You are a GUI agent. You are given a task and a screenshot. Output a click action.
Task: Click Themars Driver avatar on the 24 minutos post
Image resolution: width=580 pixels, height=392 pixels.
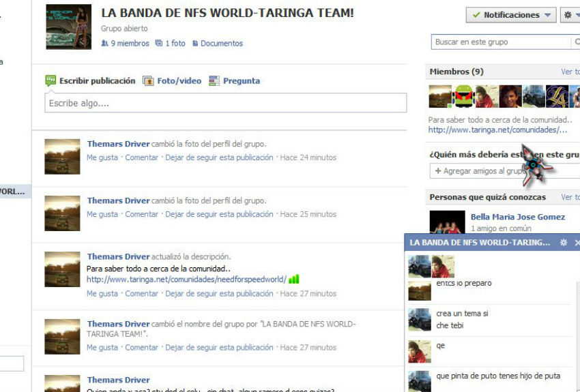62,157
